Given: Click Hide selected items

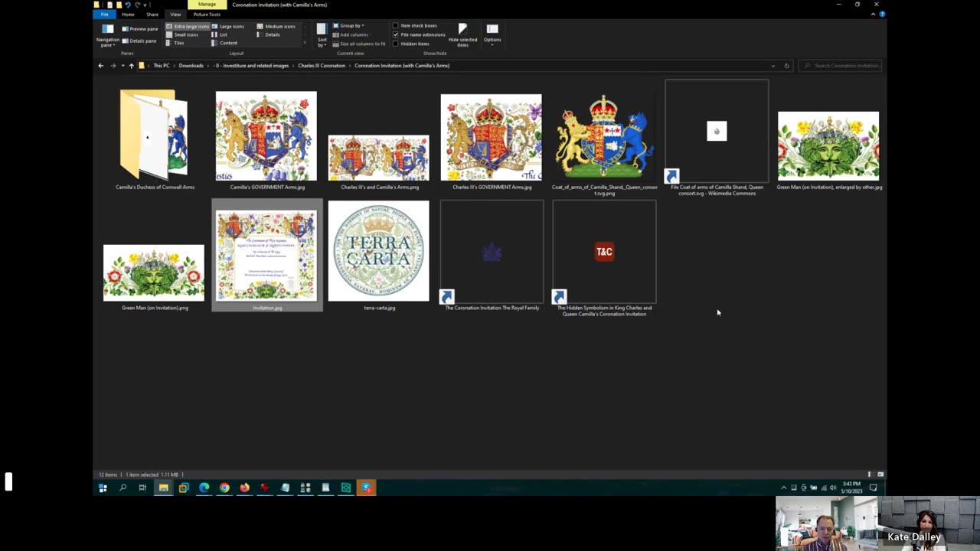Looking at the screenshot, I should click(x=462, y=35).
